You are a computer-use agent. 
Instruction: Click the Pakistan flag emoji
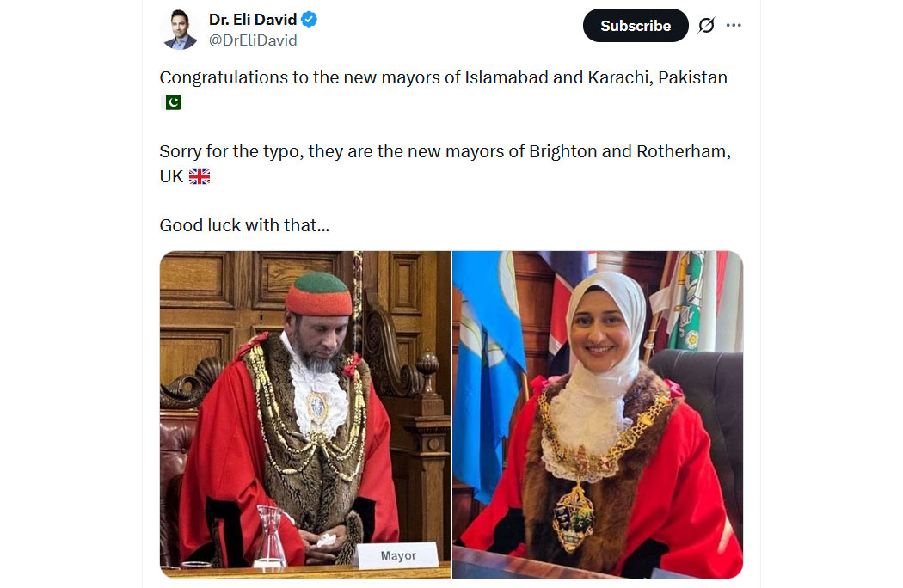[172, 102]
